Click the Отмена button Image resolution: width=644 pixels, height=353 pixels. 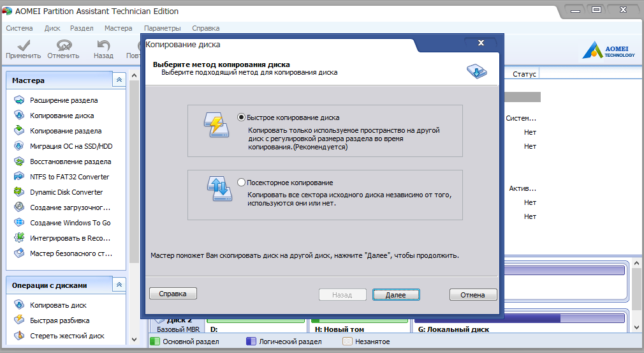pos(473,295)
